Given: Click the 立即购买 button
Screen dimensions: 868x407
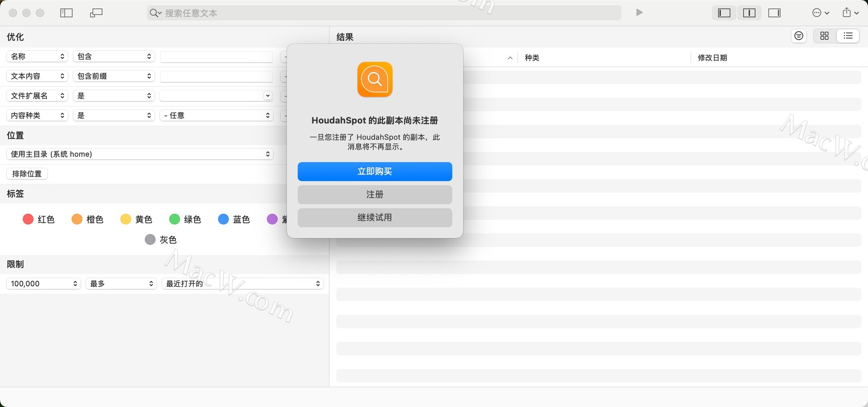Looking at the screenshot, I should (x=375, y=171).
